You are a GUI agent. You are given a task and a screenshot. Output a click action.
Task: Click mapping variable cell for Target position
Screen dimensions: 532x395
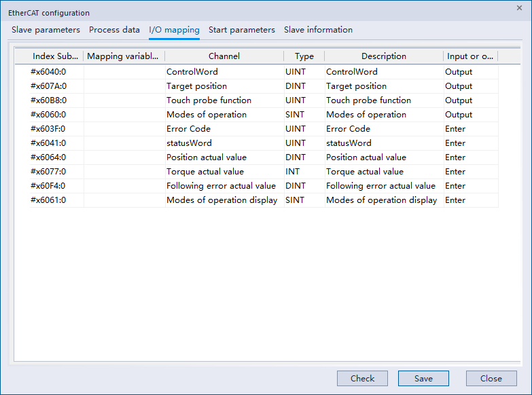(124, 86)
